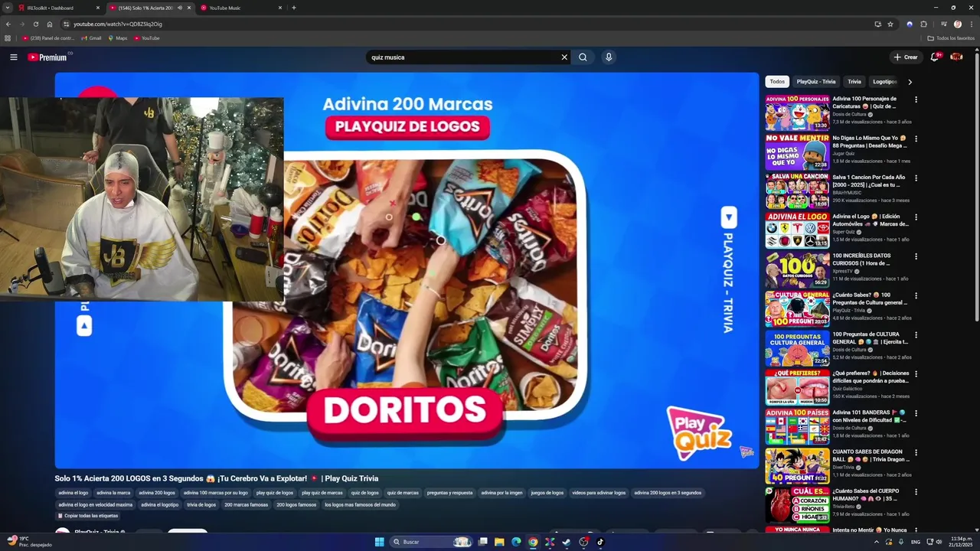Open options for 100 Increíbles Datos video

916,256
